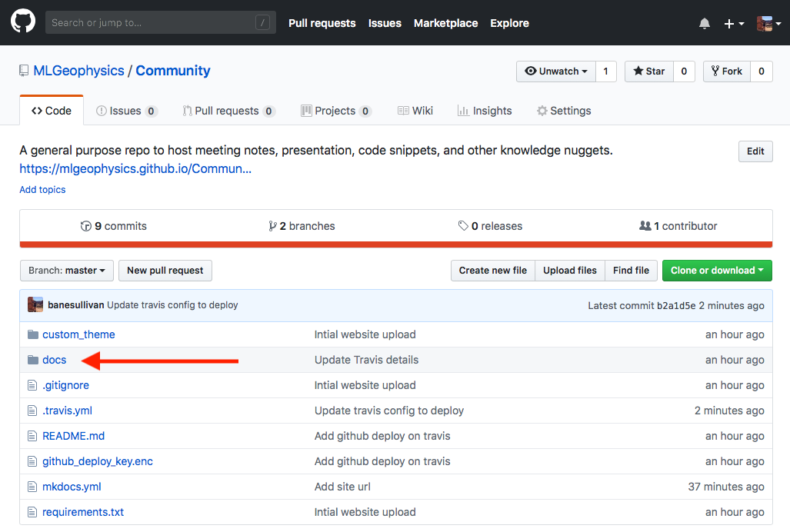View the 9 commits history

tap(113, 226)
